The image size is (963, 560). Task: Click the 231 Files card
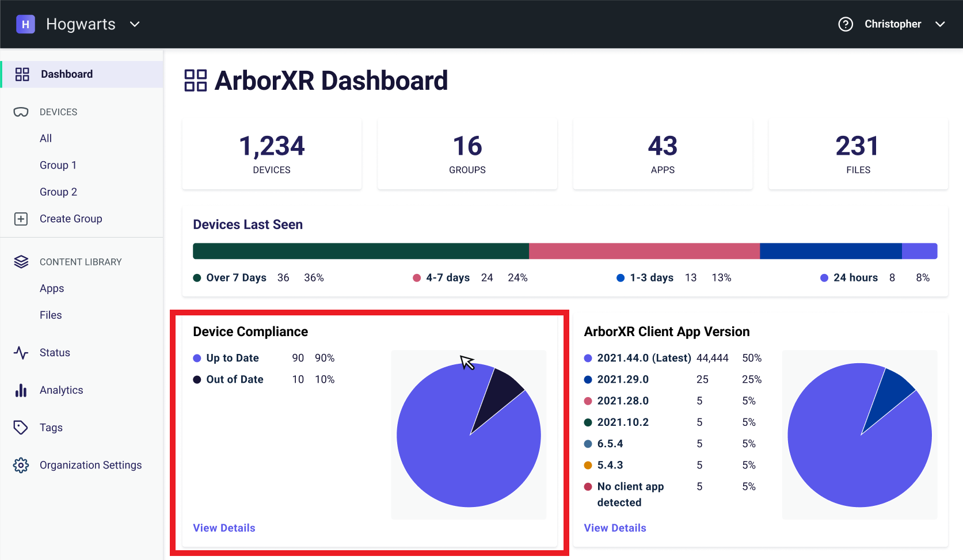click(x=858, y=154)
